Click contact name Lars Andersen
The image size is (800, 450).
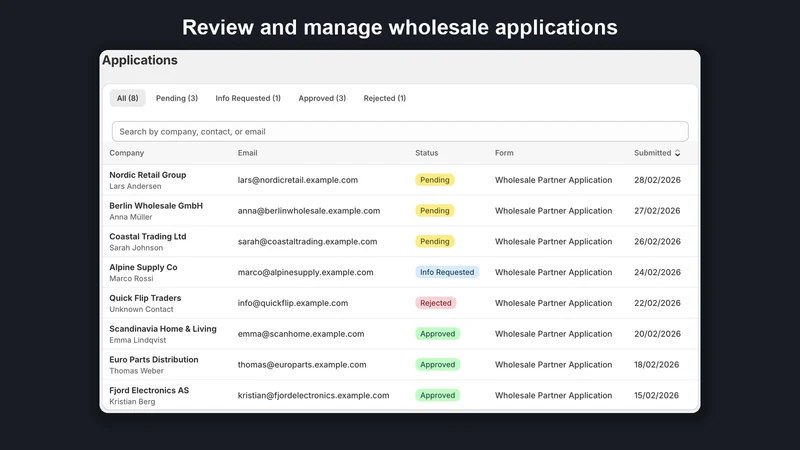pyautogui.click(x=135, y=186)
